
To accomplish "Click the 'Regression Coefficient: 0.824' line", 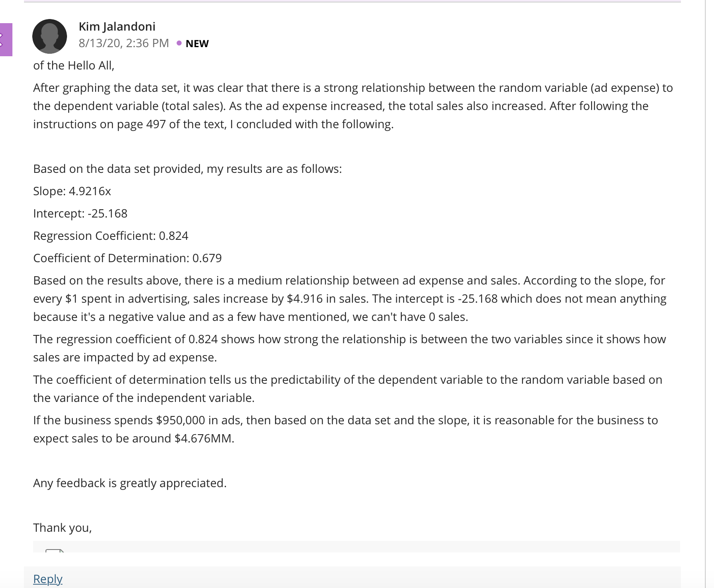I will [110, 236].
